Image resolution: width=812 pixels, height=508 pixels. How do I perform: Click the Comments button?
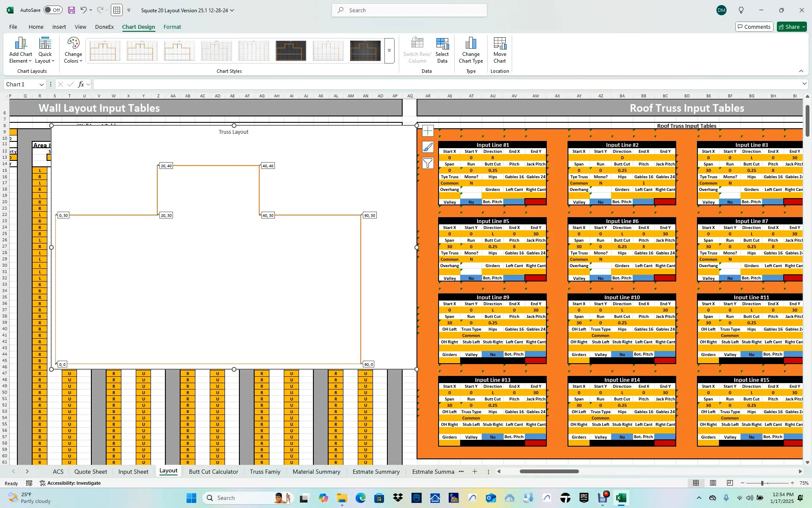click(754, 27)
